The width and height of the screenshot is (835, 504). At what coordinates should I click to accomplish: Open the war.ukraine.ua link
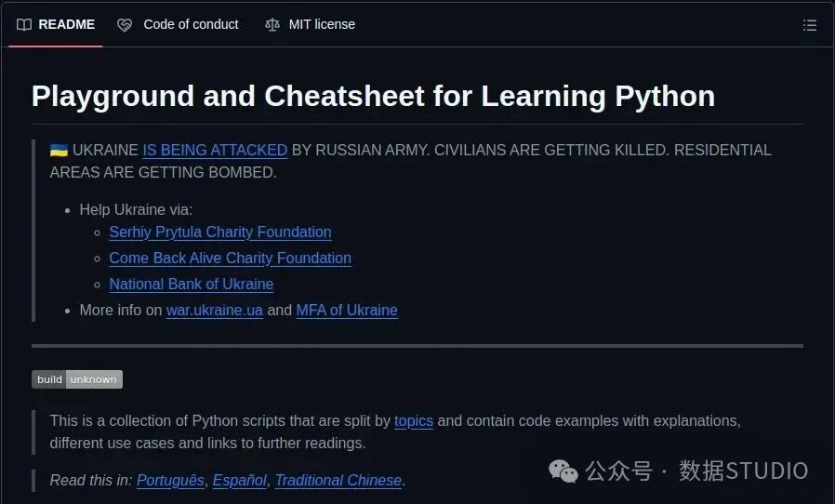pyautogui.click(x=215, y=310)
